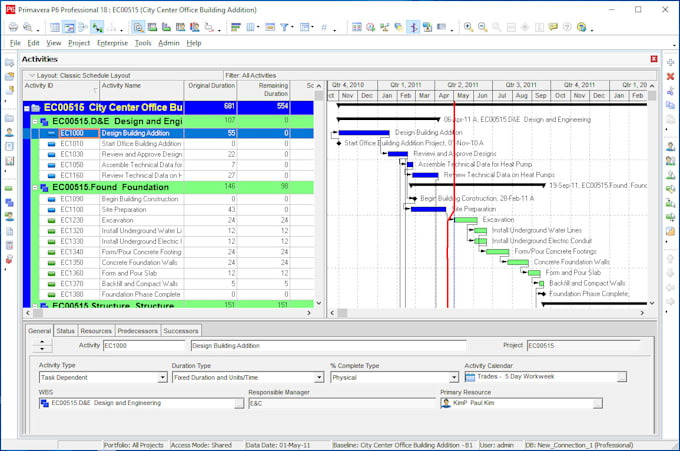Open the Activity Type dropdown
Image resolution: width=680 pixels, height=451 pixels.
point(163,378)
